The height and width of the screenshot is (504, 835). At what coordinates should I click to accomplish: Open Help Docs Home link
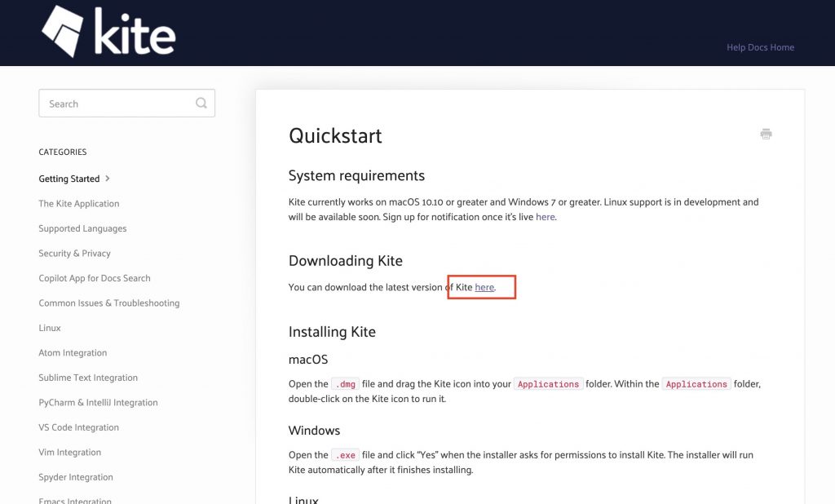tap(760, 47)
